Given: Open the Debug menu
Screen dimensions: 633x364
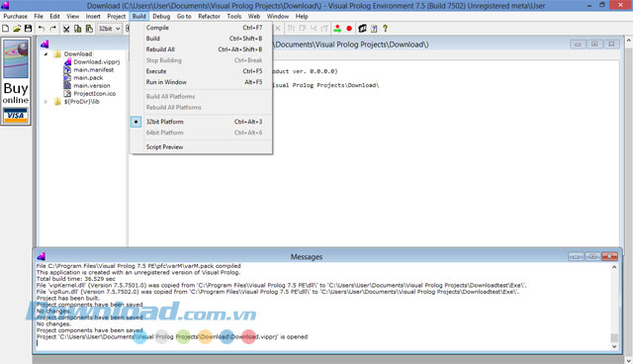Looking at the screenshot, I should pos(161,16).
